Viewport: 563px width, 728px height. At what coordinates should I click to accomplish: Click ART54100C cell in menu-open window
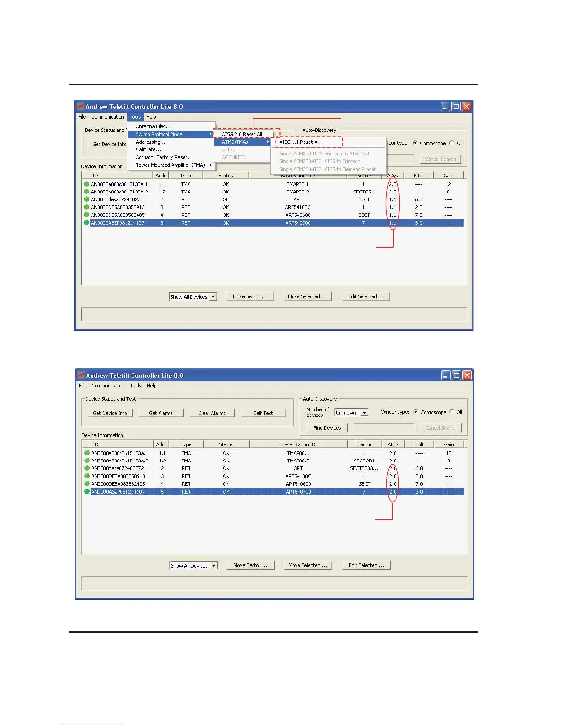pos(298,207)
